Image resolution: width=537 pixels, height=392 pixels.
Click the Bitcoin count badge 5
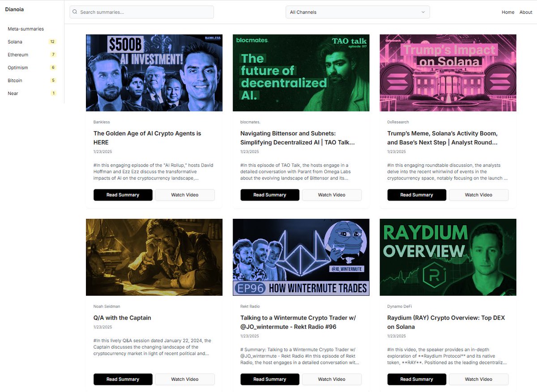(x=53, y=81)
